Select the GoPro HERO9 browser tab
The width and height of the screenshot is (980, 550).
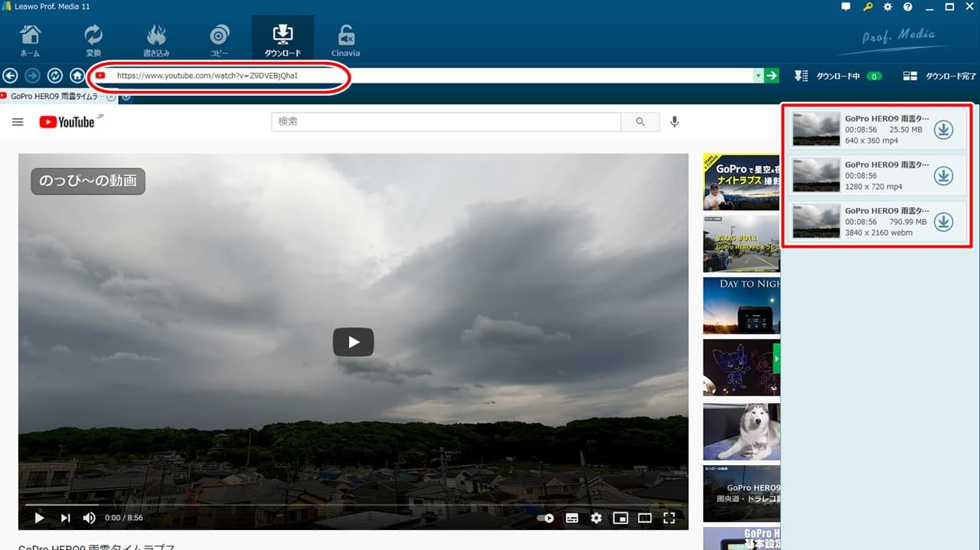point(54,96)
